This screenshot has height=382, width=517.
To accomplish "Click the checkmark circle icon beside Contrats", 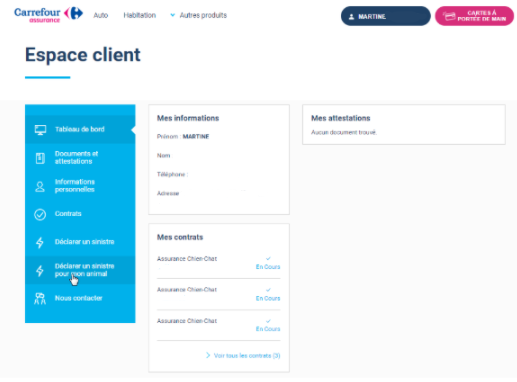I will coord(40,214).
